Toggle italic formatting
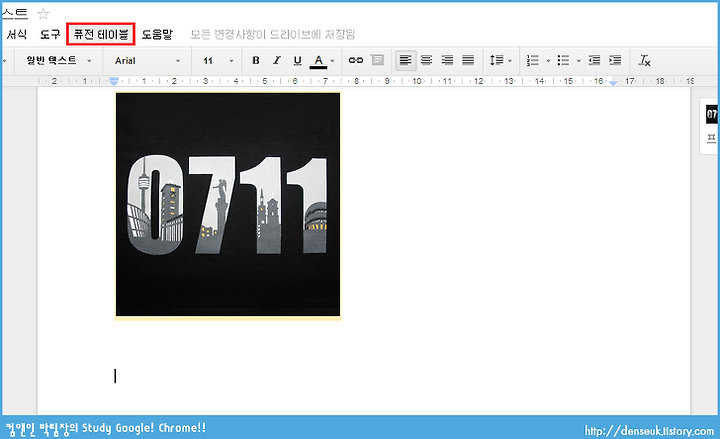The width and height of the screenshot is (720, 439). (x=276, y=61)
